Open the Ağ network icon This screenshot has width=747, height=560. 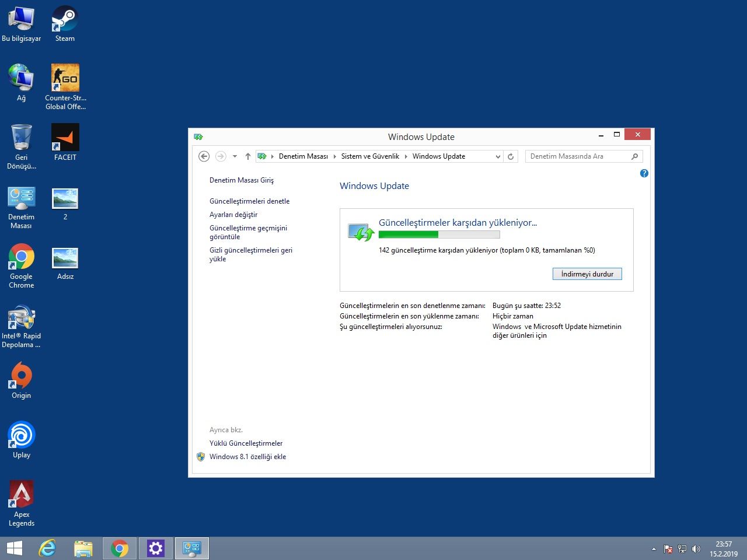coord(21,83)
